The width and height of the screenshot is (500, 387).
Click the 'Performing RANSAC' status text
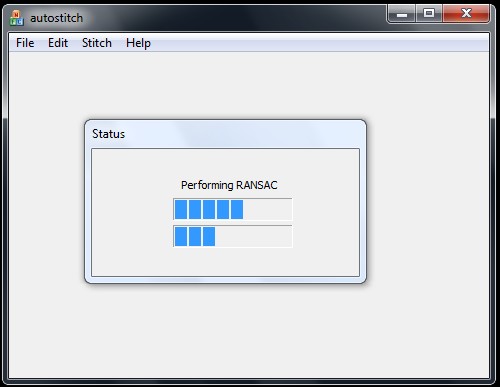coord(229,185)
